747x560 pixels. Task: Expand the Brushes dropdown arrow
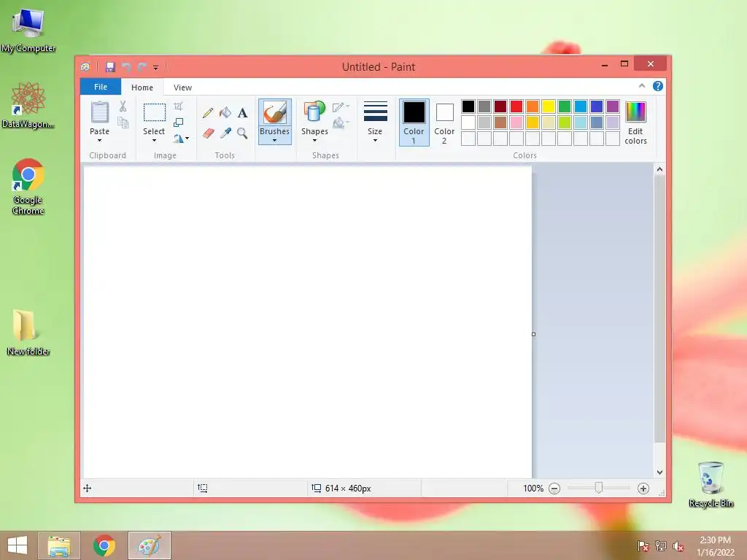point(275,141)
